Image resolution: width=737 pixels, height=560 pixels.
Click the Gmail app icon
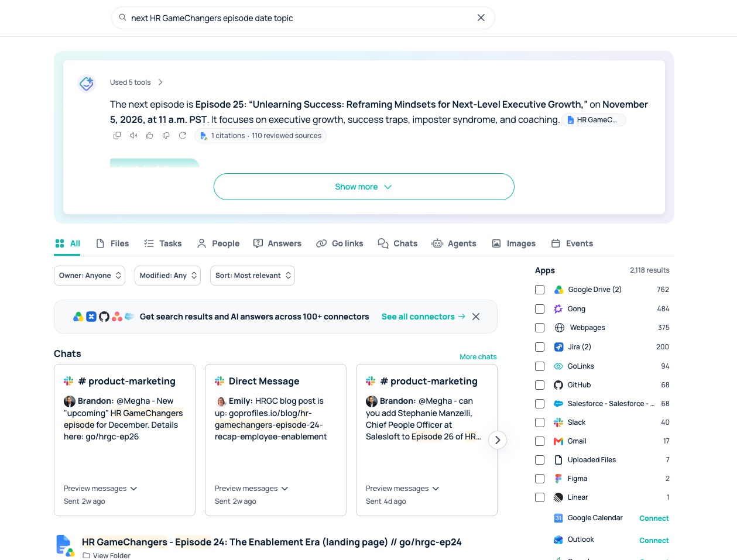click(558, 441)
